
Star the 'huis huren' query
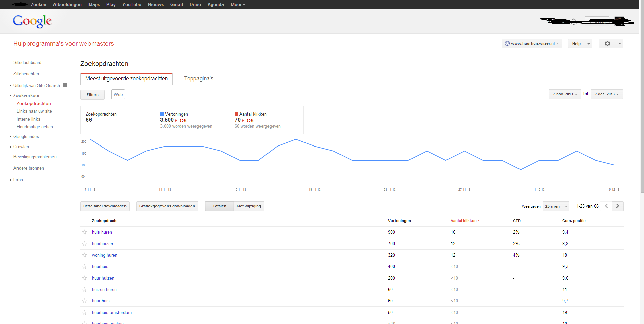(84, 232)
